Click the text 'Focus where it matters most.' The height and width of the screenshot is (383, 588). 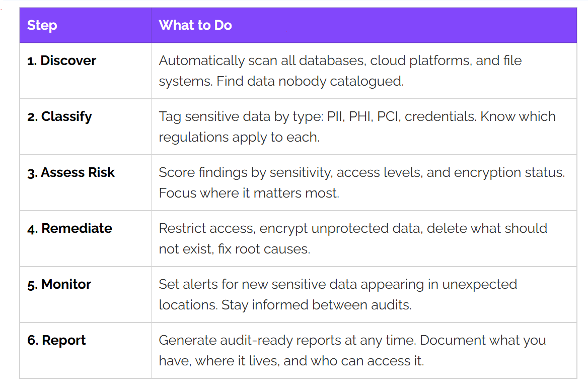point(249,193)
